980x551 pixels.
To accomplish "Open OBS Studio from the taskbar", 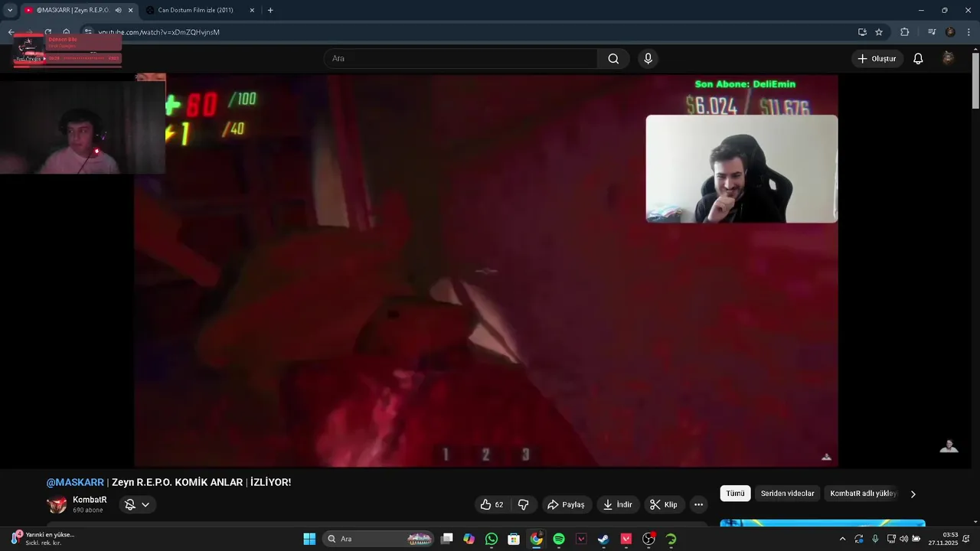I will 648,539.
